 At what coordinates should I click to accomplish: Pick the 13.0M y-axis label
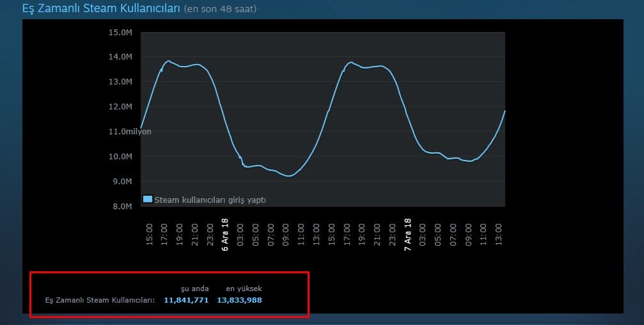pyautogui.click(x=120, y=82)
